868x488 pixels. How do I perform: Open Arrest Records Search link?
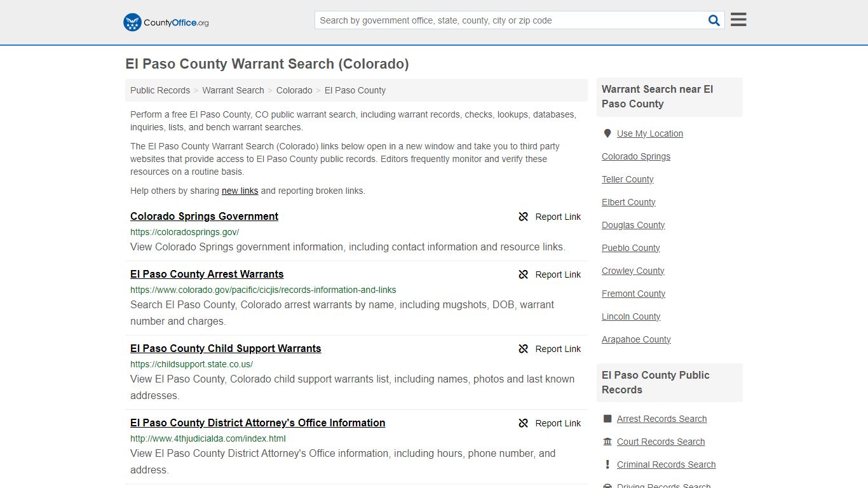[x=662, y=419]
